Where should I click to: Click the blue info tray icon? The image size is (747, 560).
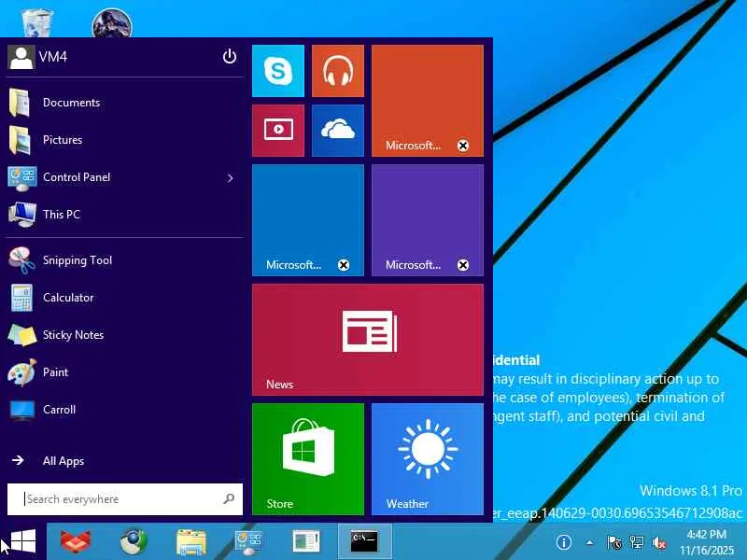click(564, 542)
